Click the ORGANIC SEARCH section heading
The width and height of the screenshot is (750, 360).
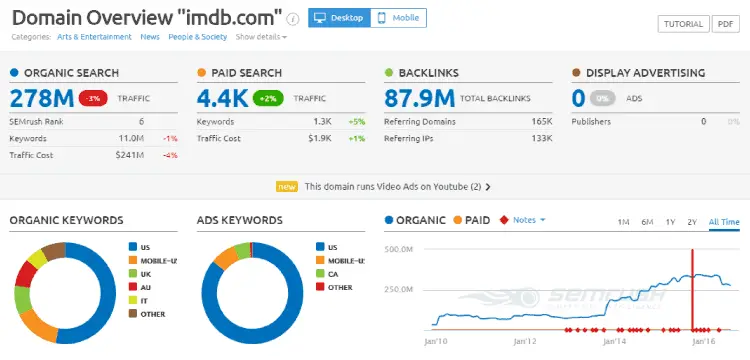click(71, 73)
